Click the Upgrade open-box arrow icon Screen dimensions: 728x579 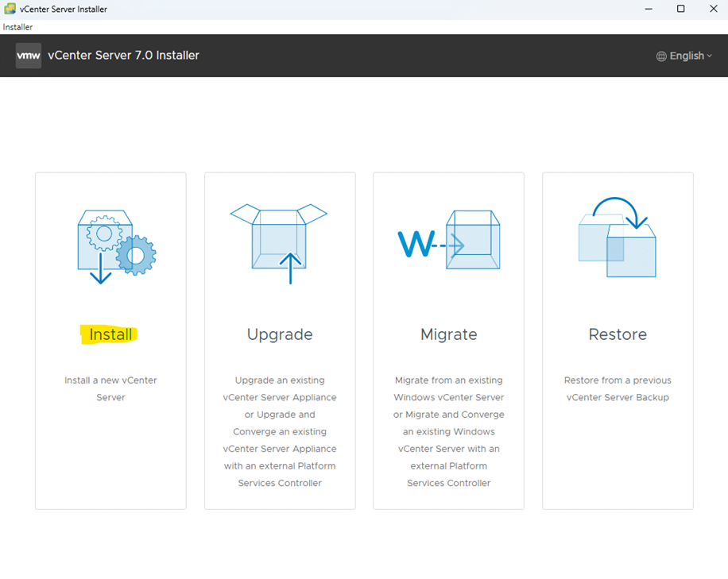[x=279, y=243]
